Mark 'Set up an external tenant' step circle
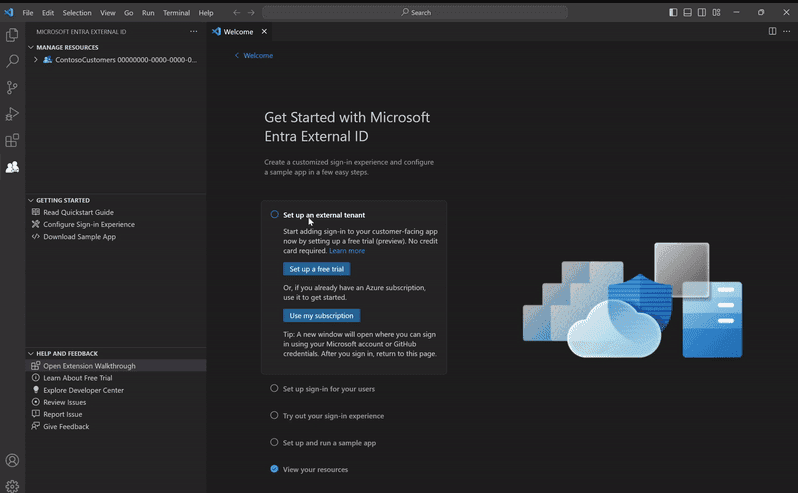This screenshot has height=493, width=798. pyautogui.click(x=274, y=215)
